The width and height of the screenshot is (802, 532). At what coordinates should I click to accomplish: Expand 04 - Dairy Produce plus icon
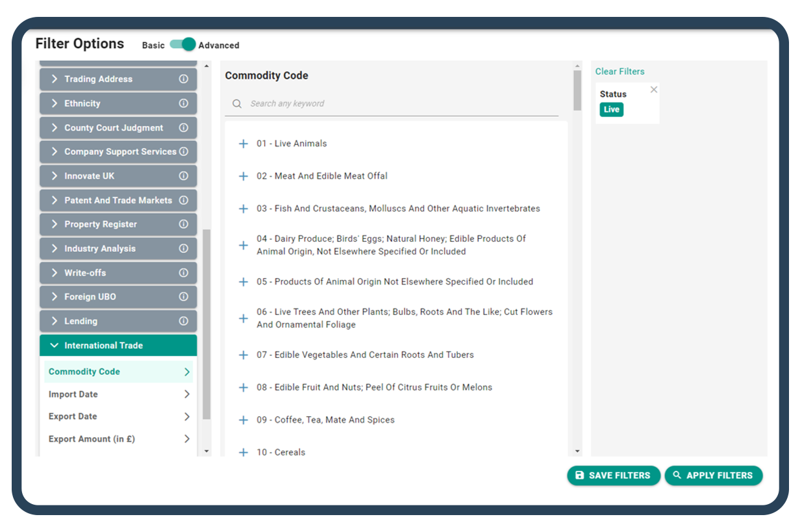point(244,246)
